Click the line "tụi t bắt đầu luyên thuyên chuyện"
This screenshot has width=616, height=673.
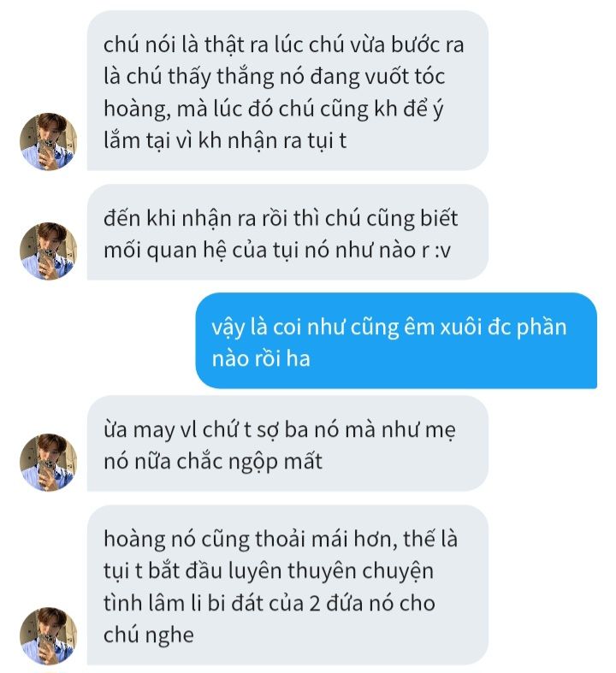(x=269, y=571)
